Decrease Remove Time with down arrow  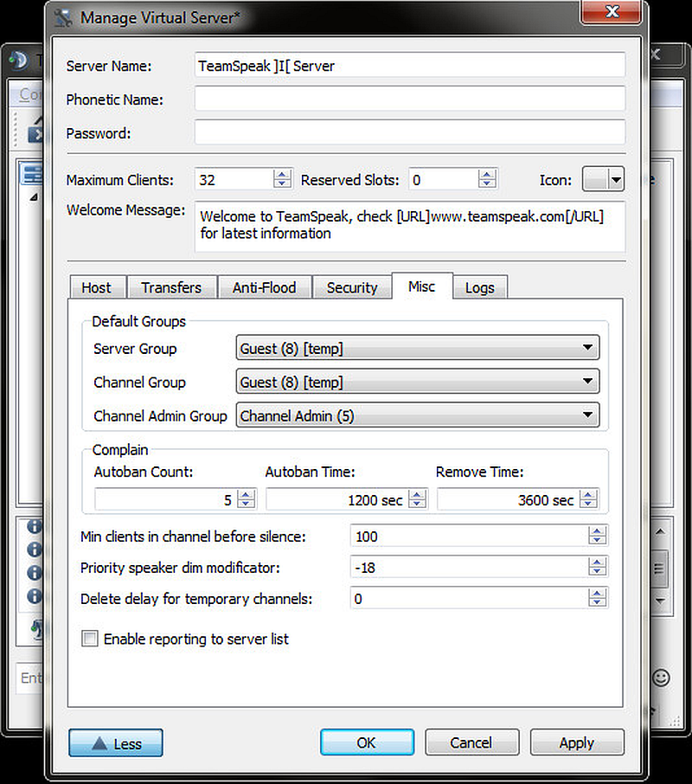[588, 504]
